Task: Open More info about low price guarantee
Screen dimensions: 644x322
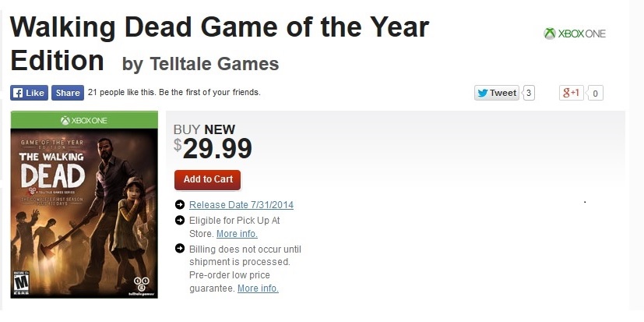Action: (258, 288)
